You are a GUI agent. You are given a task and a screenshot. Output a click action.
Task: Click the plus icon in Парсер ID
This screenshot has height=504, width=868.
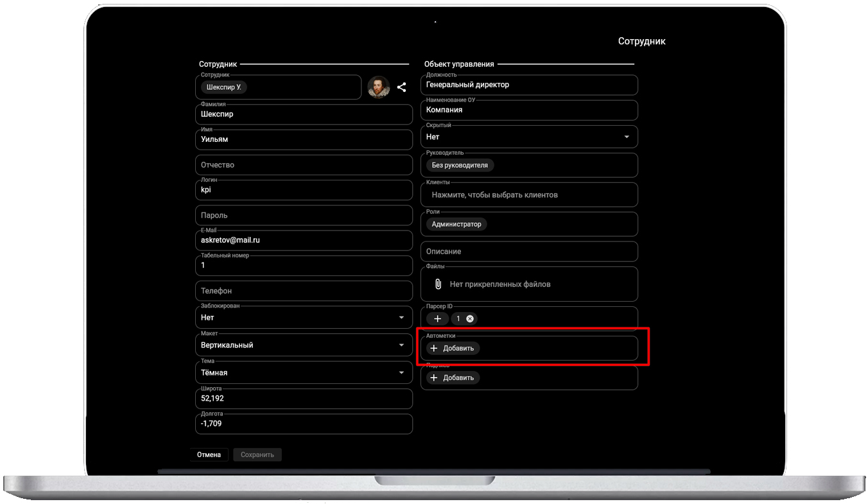437,318
